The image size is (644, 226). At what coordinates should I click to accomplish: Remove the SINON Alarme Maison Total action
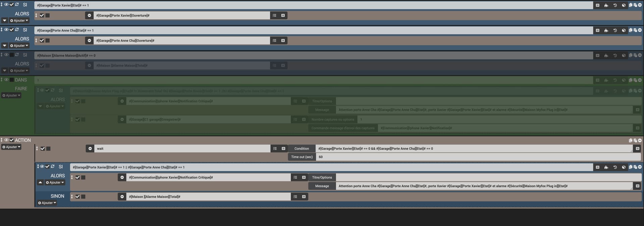tap(122, 197)
